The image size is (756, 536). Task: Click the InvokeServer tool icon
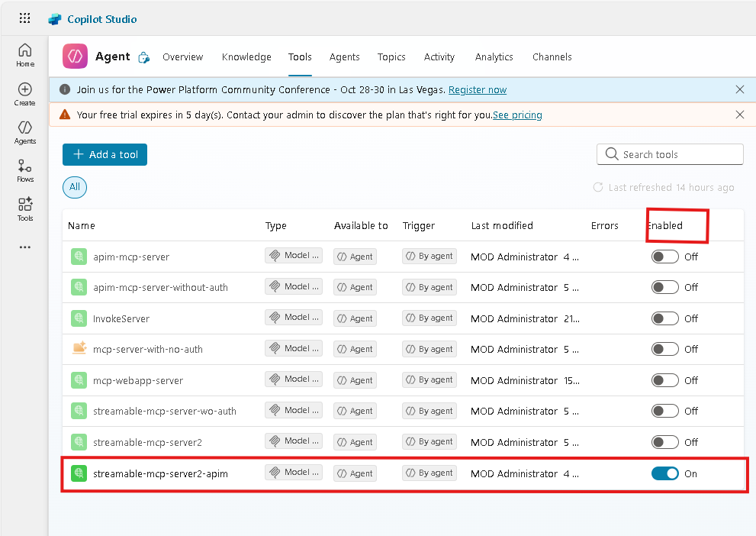pyautogui.click(x=79, y=318)
